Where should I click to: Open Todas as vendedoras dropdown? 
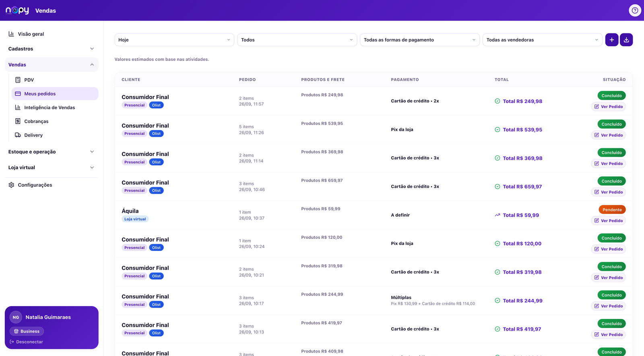point(543,40)
